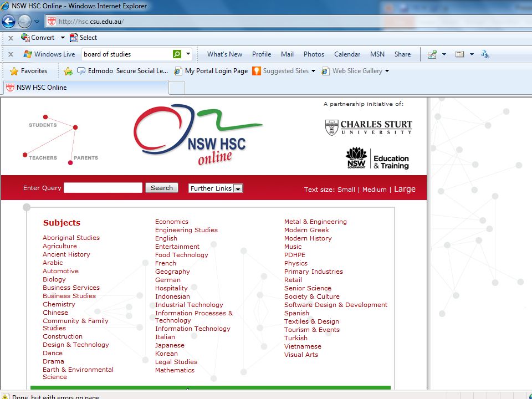Expand the Convert dropdown arrow
The width and height of the screenshot is (532, 399).
63,38
